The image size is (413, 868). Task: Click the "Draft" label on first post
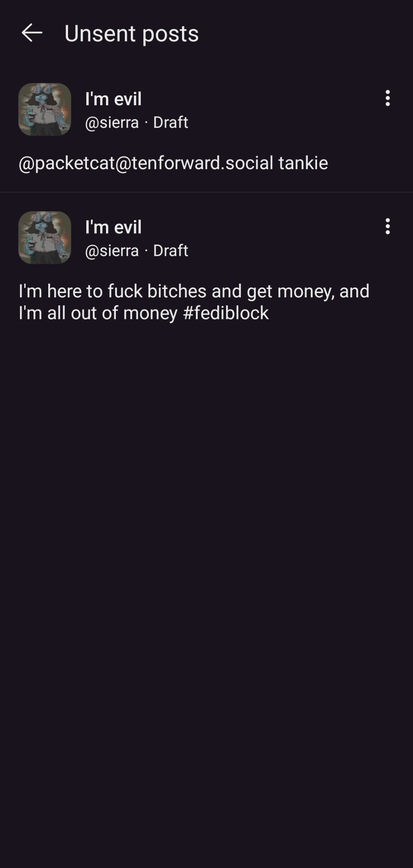click(170, 123)
